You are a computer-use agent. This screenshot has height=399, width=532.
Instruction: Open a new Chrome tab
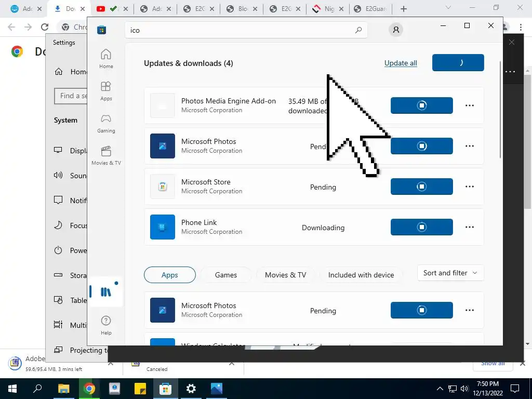tap(403, 9)
